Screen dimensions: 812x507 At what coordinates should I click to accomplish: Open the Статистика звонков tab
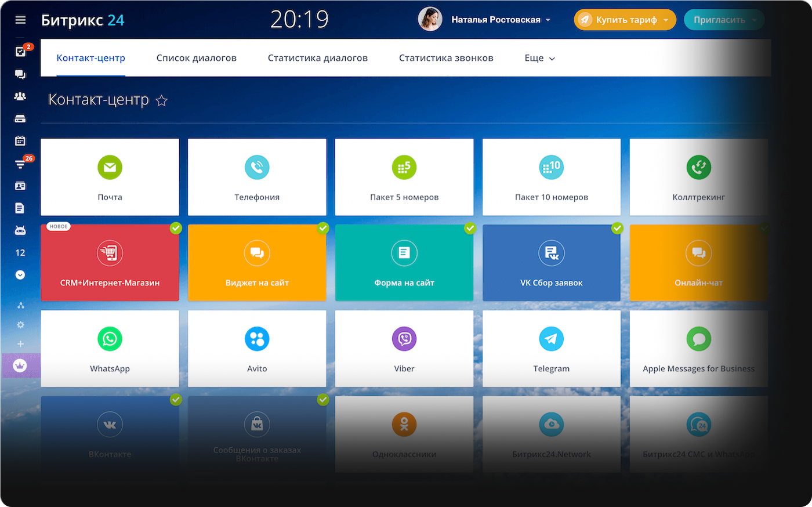(x=445, y=58)
